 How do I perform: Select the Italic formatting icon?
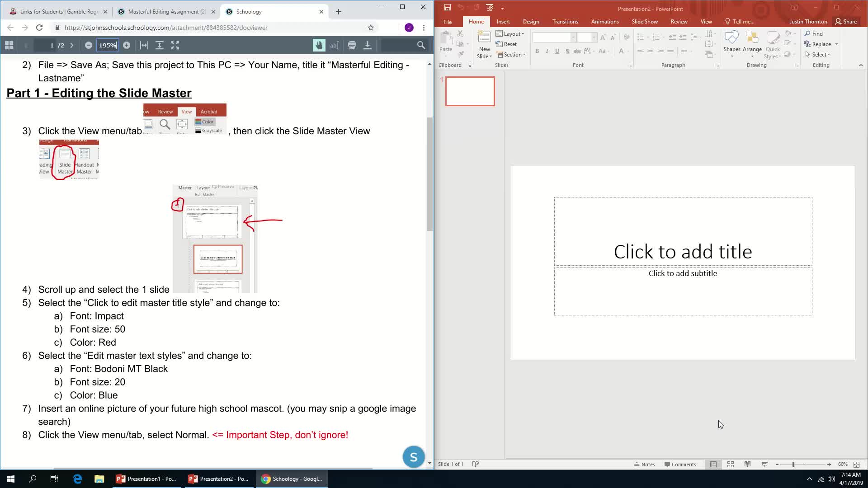coord(547,51)
